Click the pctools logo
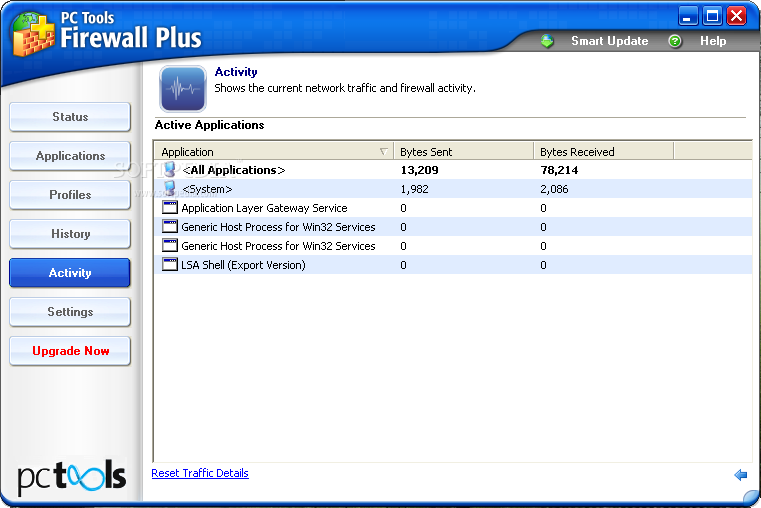This screenshot has height=508, width=761. click(x=72, y=477)
